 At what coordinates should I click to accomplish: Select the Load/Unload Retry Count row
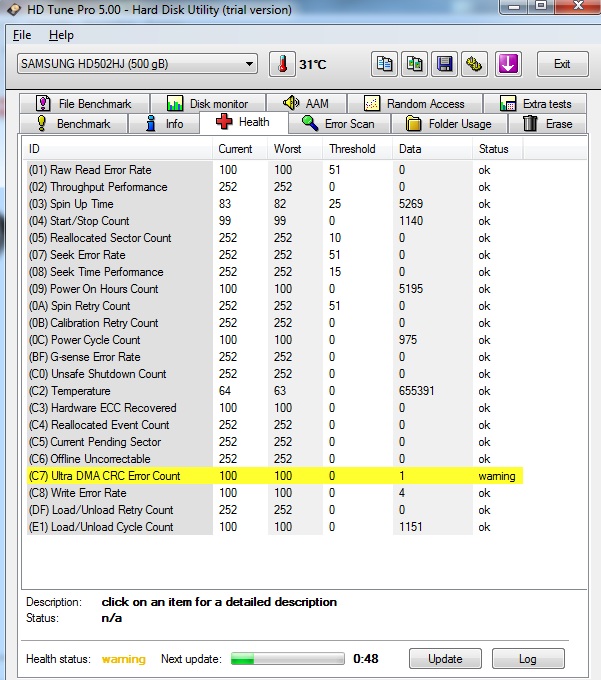point(275,510)
